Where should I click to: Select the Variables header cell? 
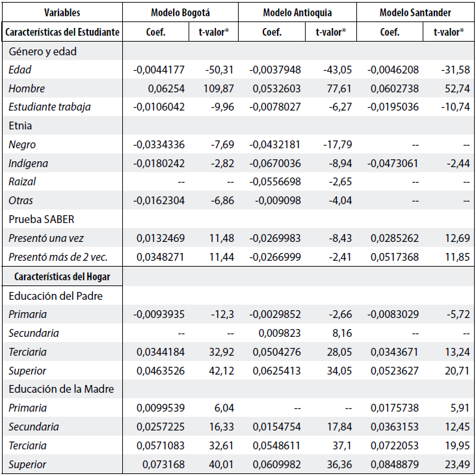[x=62, y=12]
